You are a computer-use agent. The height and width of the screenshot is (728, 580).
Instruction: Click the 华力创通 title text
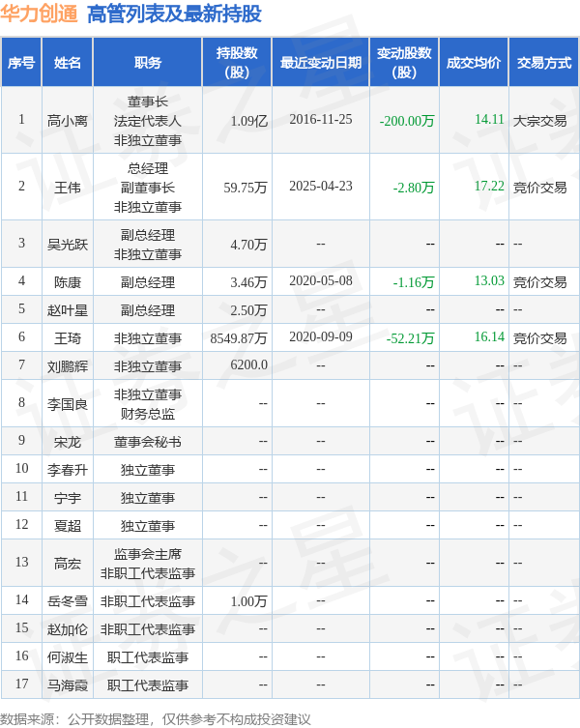[x=39, y=13]
